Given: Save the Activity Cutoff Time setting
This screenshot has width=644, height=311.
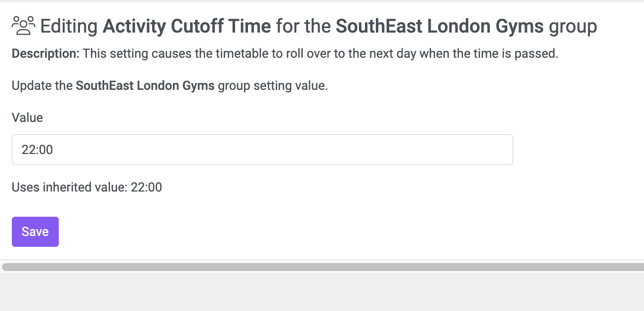Looking at the screenshot, I should 35,232.
